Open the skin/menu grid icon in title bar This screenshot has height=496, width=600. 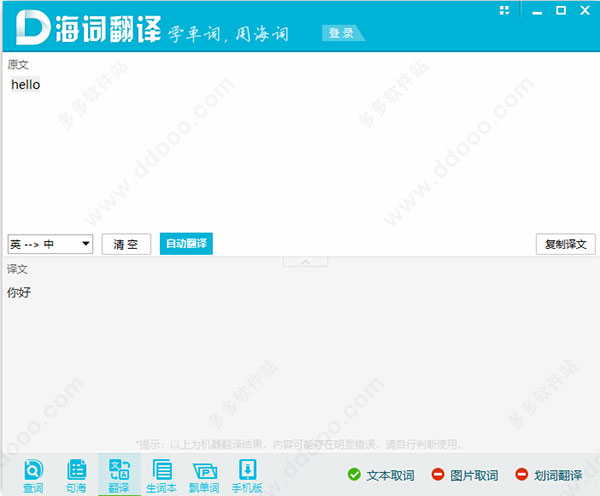pos(505,10)
